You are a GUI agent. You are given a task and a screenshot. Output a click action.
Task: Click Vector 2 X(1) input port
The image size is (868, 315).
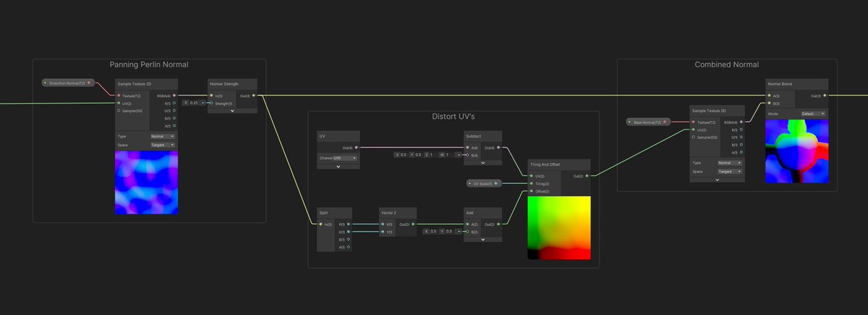383,224
